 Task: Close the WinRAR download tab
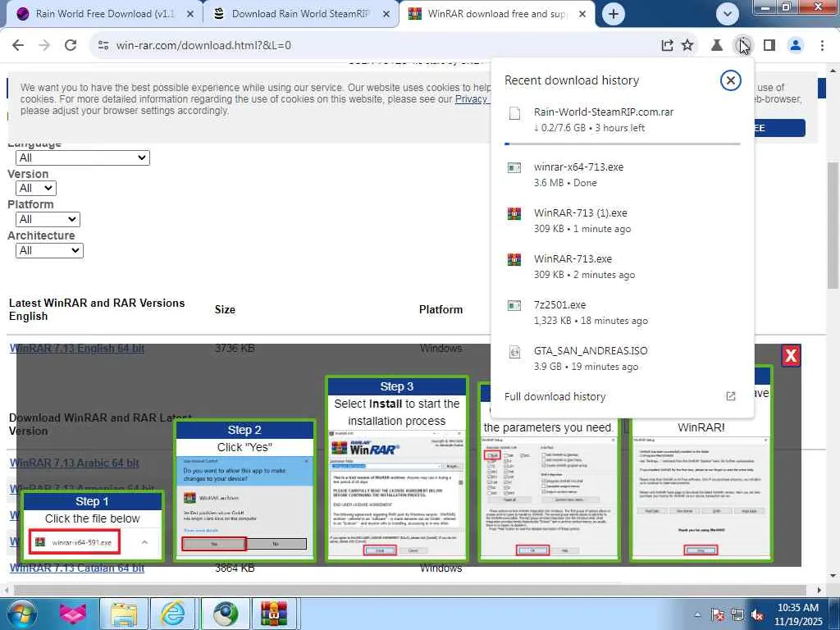582,15
